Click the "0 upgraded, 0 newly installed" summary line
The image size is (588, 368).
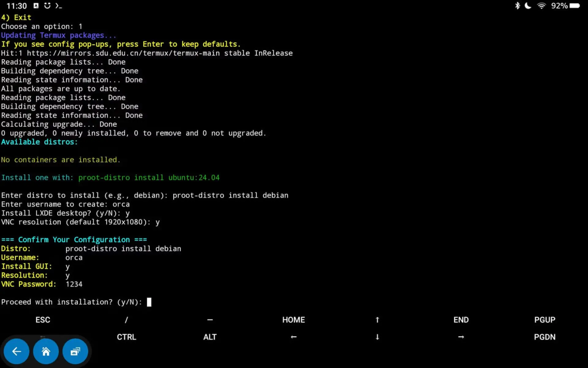[x=134, y=133]
